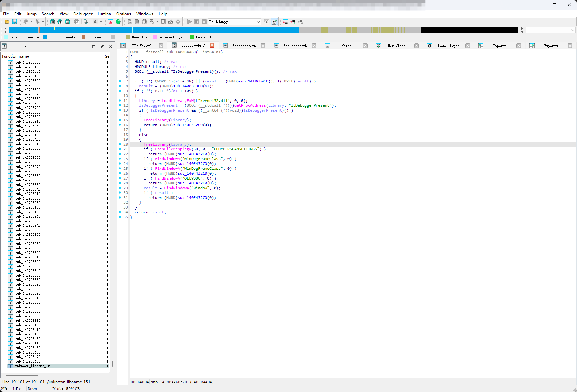Click the Regular function blue legend swatch

(x=45, y=37)
